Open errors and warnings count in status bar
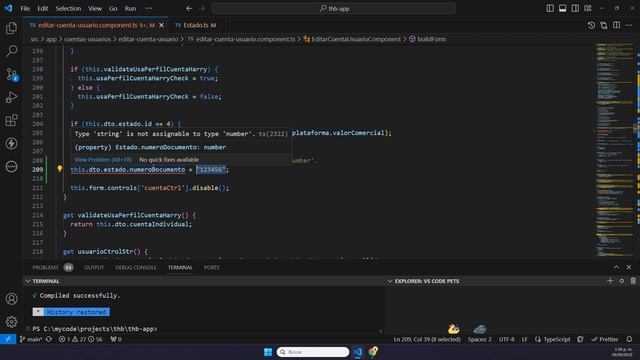Image resolution: width=640 pixels, height=360 pixels. pyautogui.click(x=81, y=339)
